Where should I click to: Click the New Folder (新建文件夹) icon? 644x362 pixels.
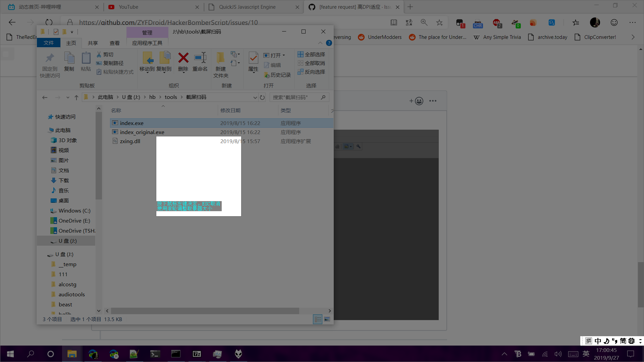(x=220, y=58)
